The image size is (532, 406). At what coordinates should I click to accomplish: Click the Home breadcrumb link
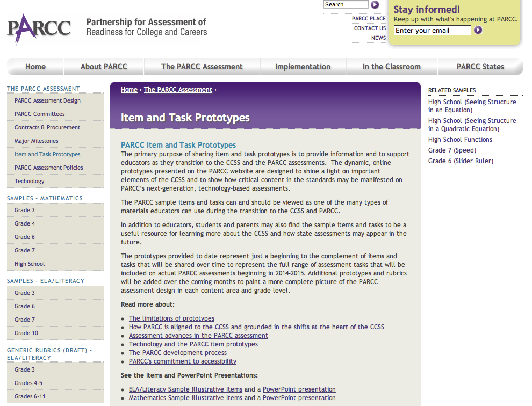point(129,90)
